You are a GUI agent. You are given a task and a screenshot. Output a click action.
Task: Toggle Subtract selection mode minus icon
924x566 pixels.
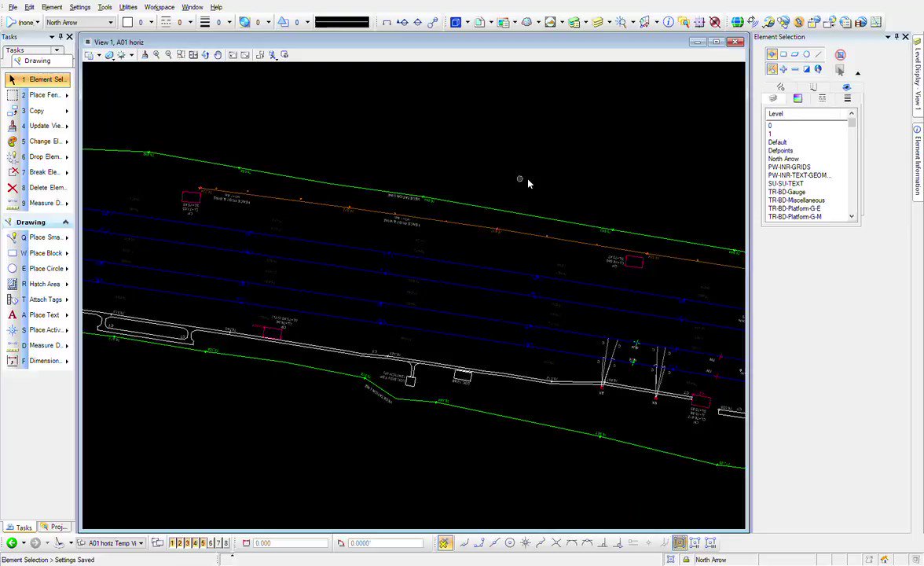pos(795,69)
